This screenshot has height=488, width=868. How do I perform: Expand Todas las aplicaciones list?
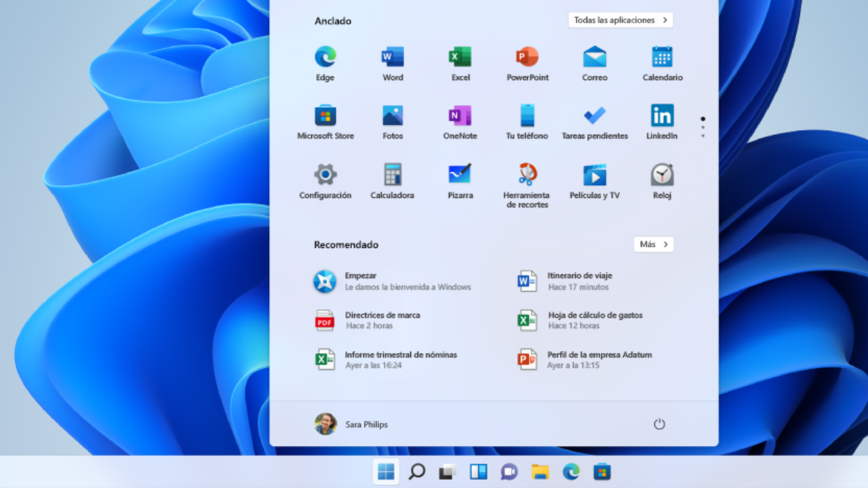[620, 20]
